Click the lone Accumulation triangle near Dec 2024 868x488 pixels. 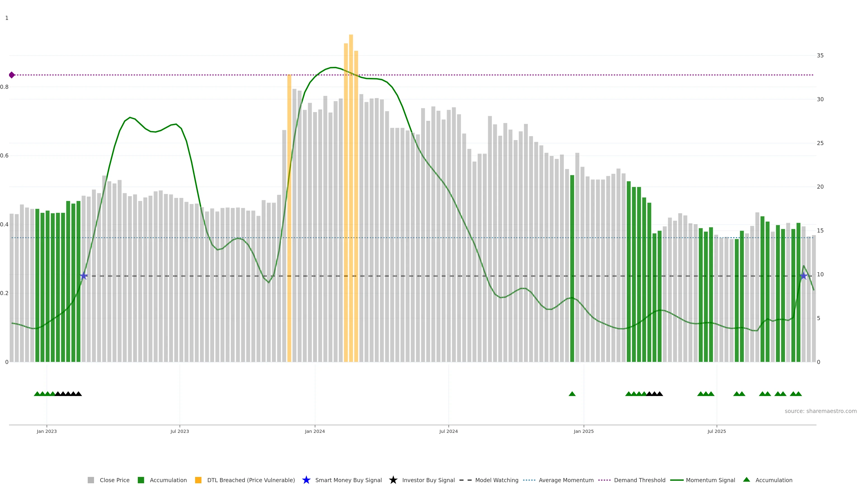point(572,394)
